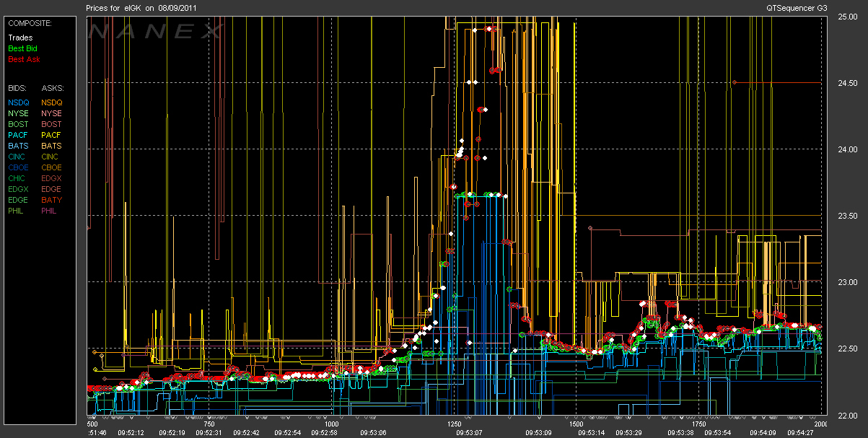Click NSDQ in the ASKS column
The image size is (868, 438).
click(53, 102)
